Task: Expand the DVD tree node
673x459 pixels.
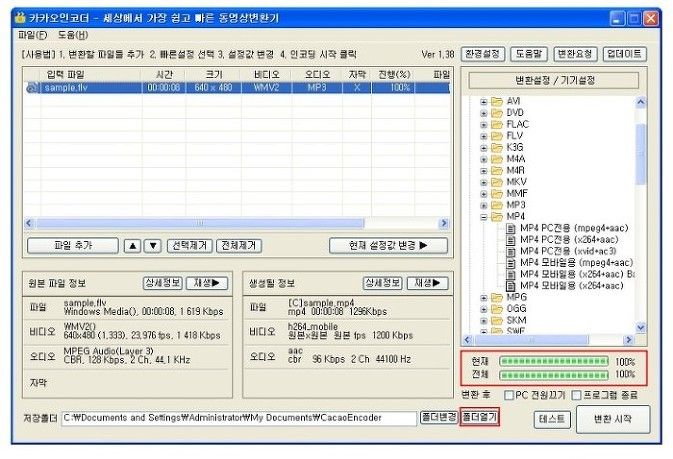Action: pos(484,113)
